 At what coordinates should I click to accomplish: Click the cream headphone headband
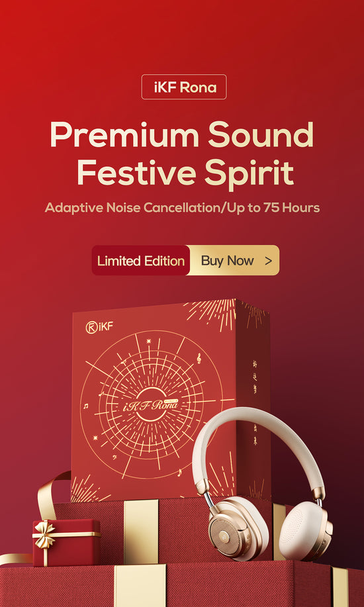(x=257, y=442)
